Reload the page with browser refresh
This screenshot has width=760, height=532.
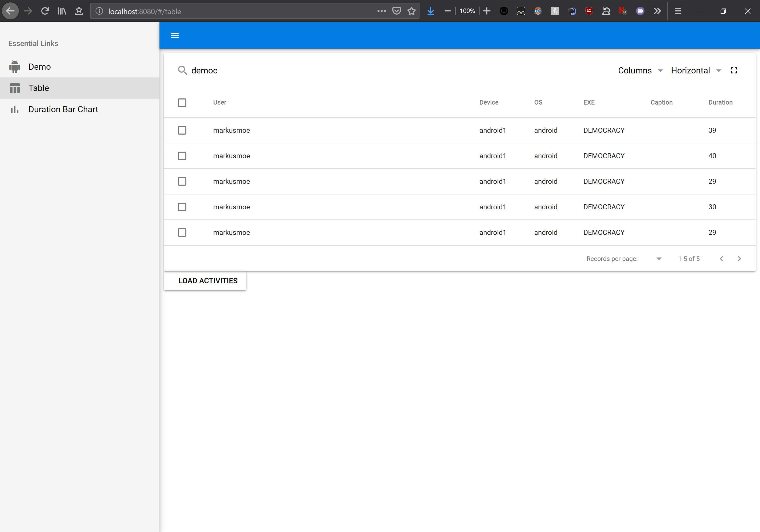[x=45, y=11]
